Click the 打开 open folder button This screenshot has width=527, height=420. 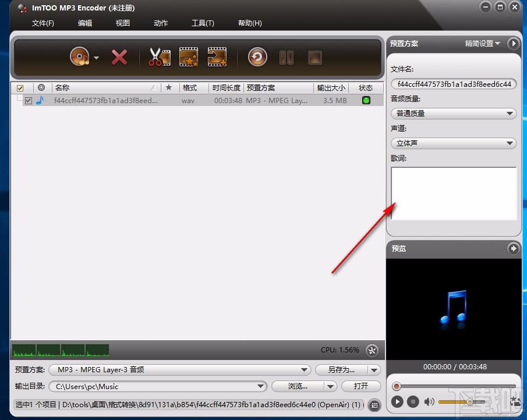click(x=361, y=386)
